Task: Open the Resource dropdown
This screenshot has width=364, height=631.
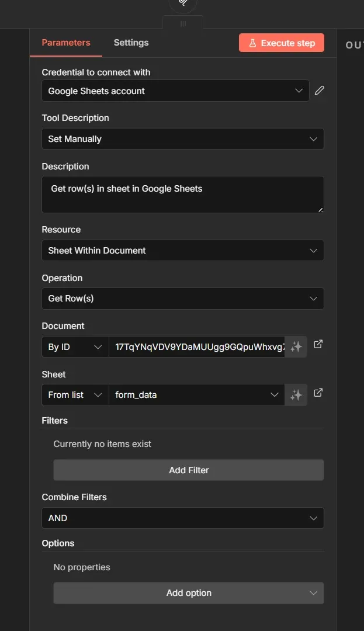Action: pyautogui.click(x=182, y=250)
